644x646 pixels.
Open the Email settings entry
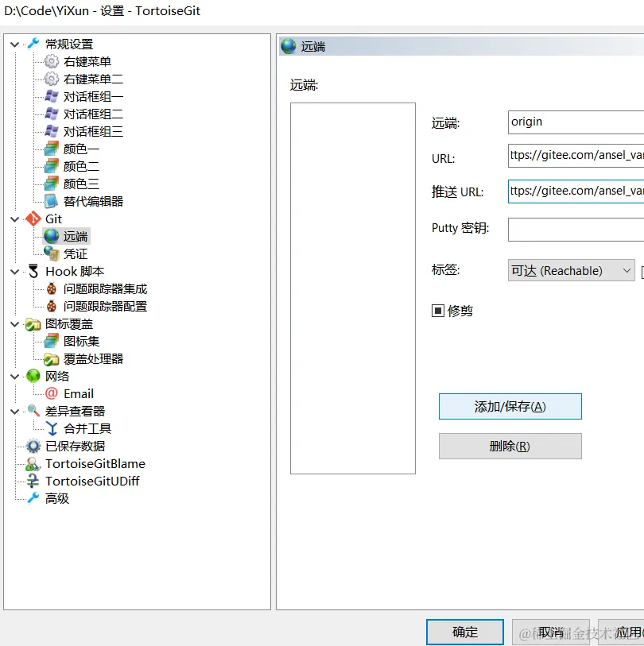pyautogui.click(x=79, y=394)
